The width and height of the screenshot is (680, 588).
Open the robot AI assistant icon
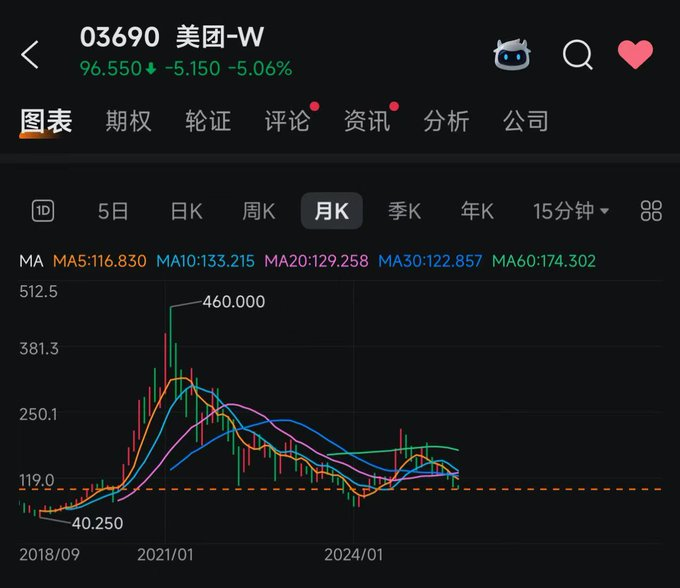click(512, 54)
